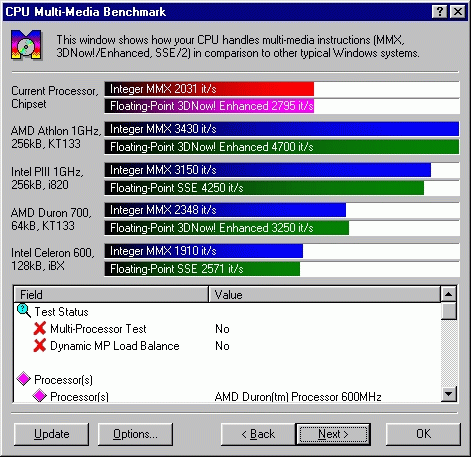Click Athlon Integer MMX 3430 it/s bar

(x=282, y=129)
